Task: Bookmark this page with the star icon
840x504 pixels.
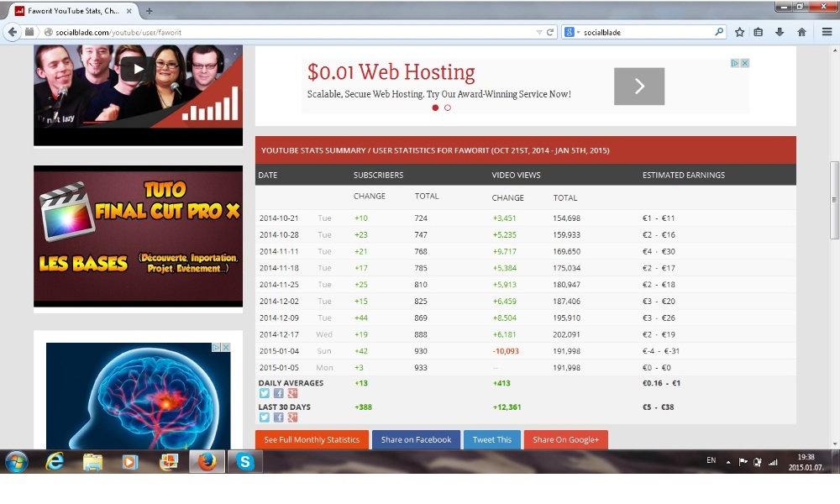Action: click(x=740, y=32)
